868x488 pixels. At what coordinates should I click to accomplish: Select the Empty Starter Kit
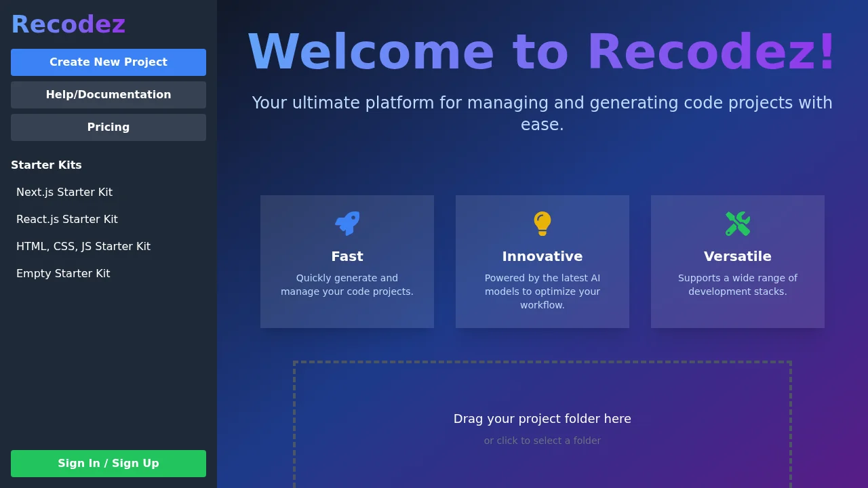point(63,273)
